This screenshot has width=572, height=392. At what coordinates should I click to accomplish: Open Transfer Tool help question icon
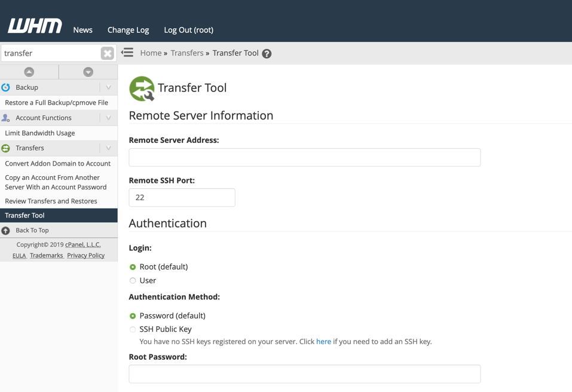pos(267,54)
